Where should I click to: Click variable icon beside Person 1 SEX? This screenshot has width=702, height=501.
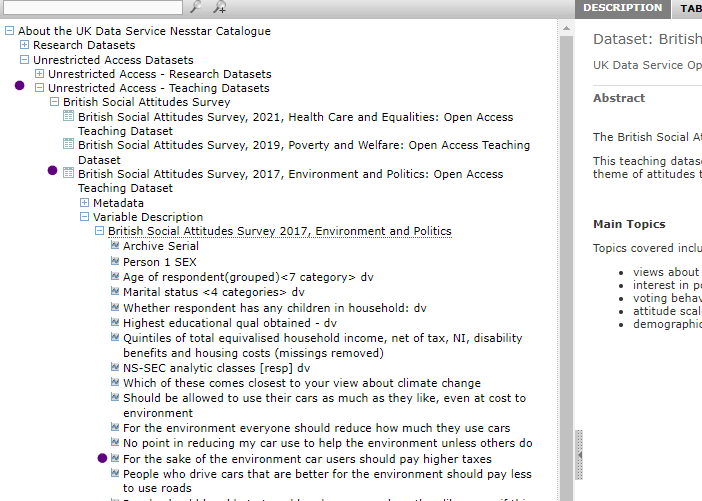pos(115,261)
